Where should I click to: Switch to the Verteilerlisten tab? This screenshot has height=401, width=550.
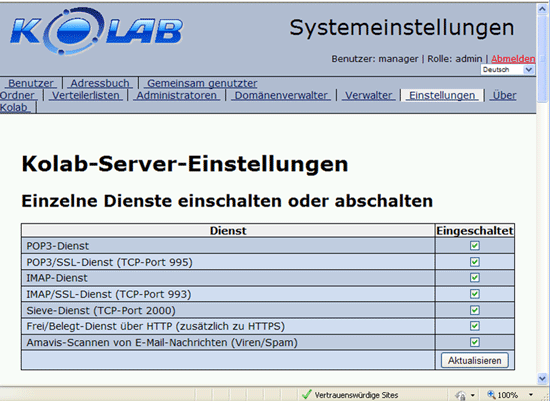86,95
